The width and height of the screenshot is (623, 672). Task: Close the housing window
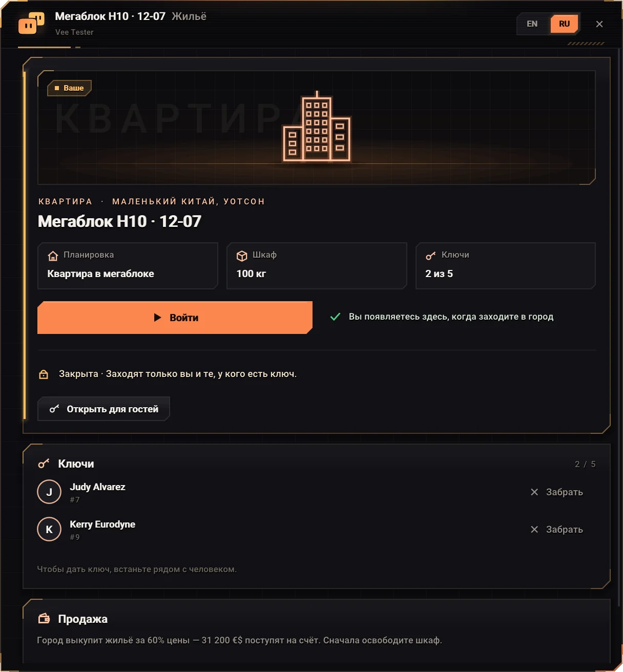599,24
